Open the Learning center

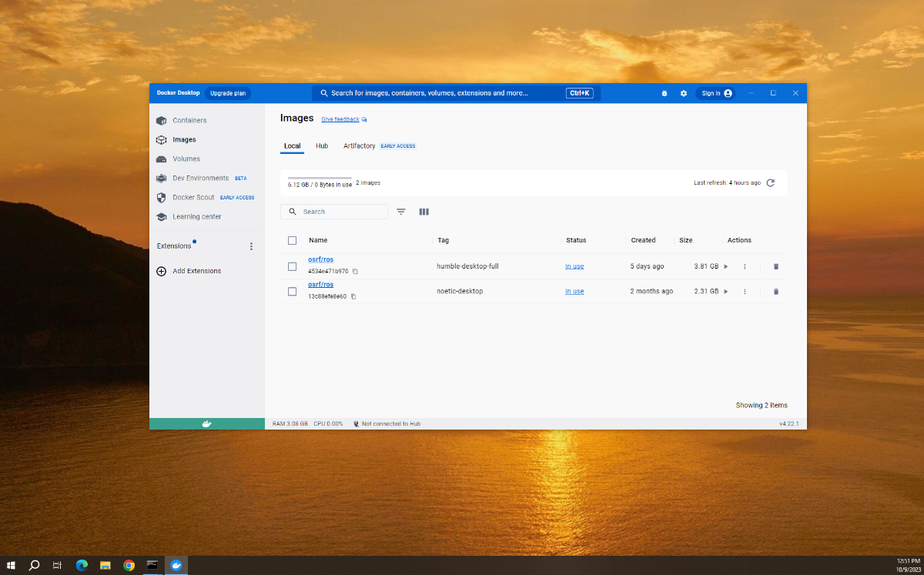coord(197,217)
